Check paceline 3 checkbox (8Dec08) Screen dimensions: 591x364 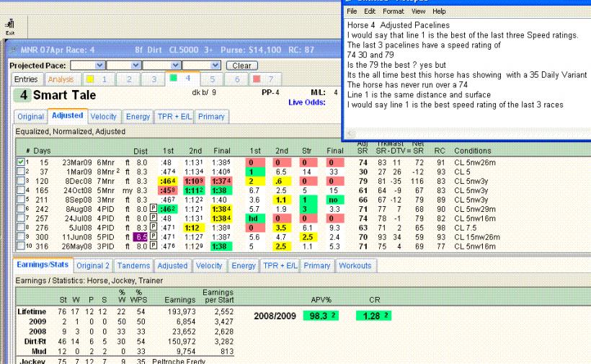click(21, 181)
